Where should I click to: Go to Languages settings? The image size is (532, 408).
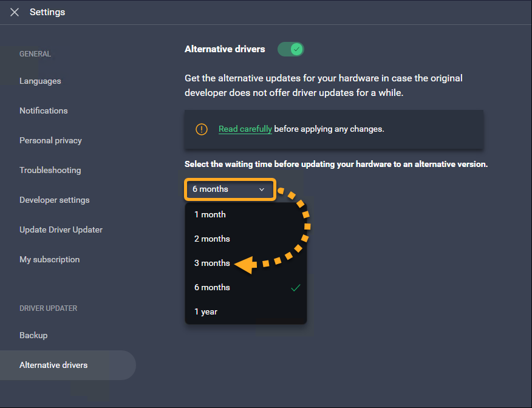40,81
